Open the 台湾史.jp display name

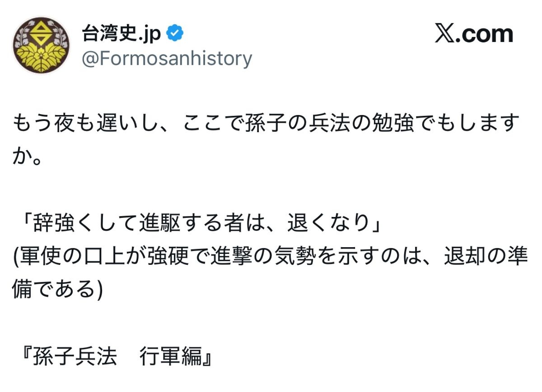coord(121,34)
